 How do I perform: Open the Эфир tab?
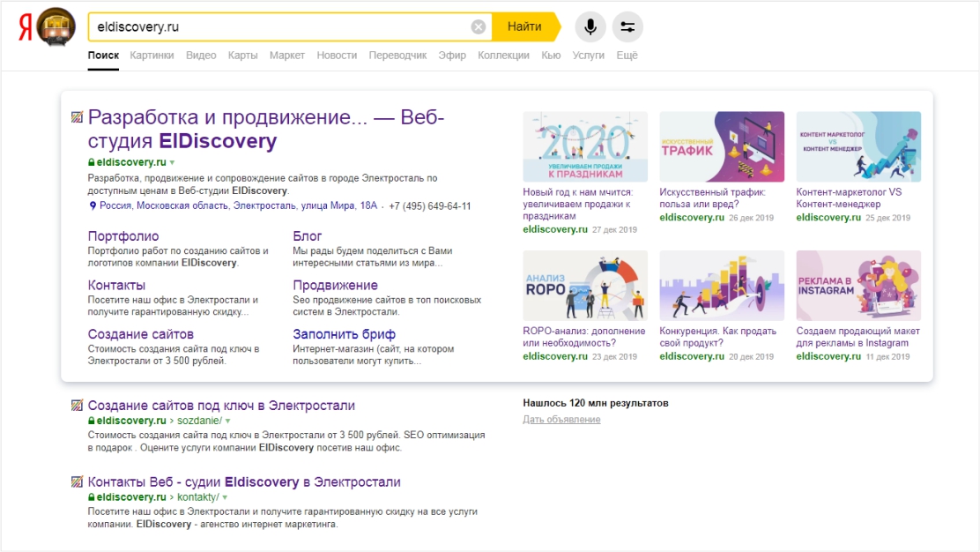(452, 55)
